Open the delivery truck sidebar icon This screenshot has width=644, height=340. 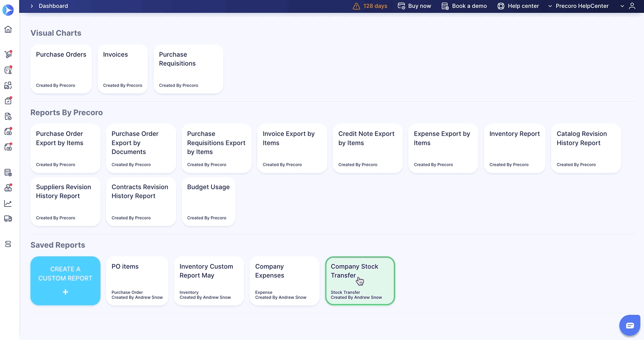(8, 218)
